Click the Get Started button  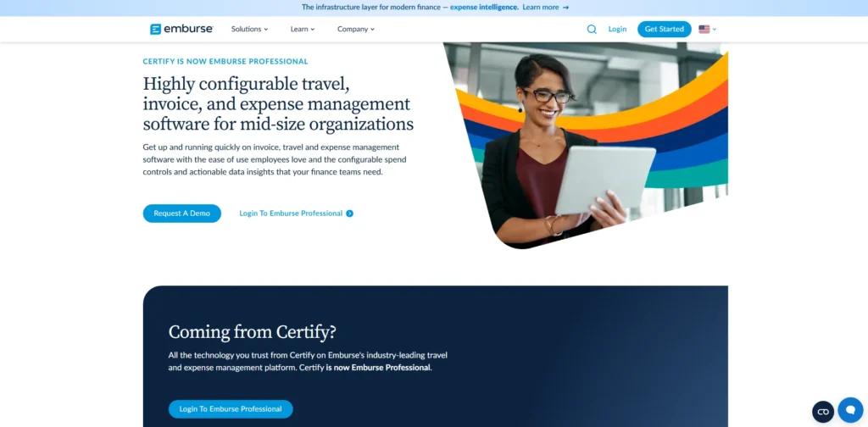click(x=665, y=30)
